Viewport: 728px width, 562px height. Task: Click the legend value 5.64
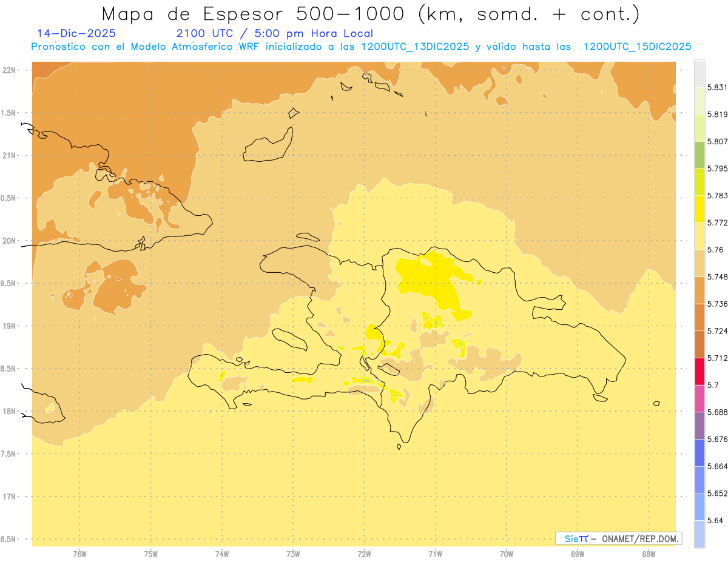(x=715, y=520)
